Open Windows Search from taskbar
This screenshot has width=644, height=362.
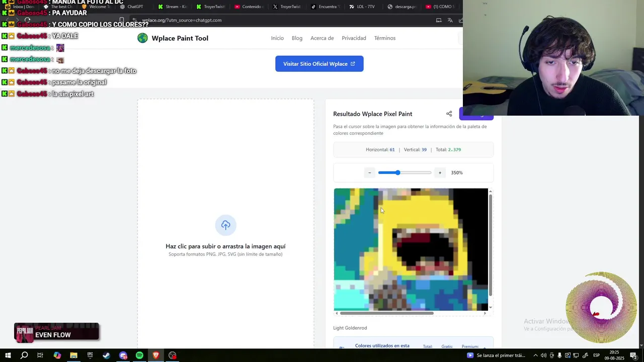[x=24, y=355]
